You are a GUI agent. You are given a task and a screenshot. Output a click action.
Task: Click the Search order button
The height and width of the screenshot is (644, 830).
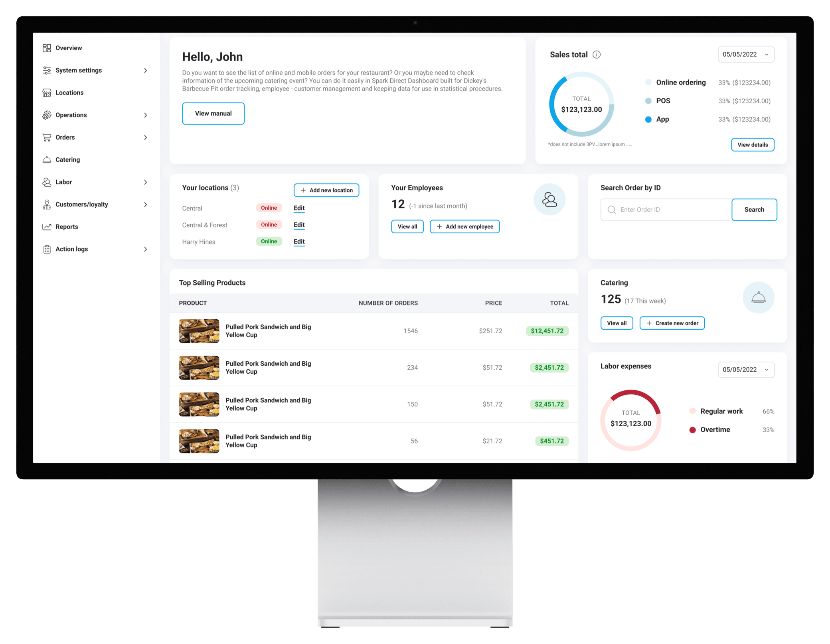pyautogui.click(x=754, y=209)
